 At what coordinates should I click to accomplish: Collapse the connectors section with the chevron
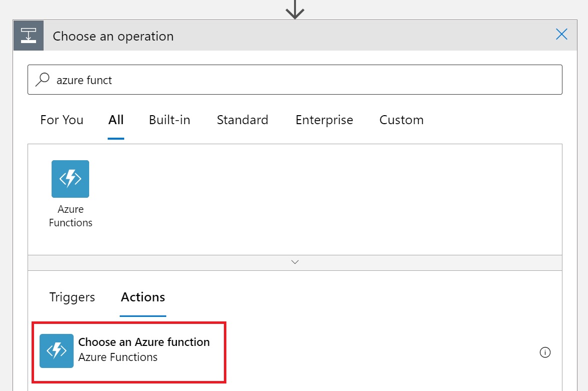coord(295,262)
